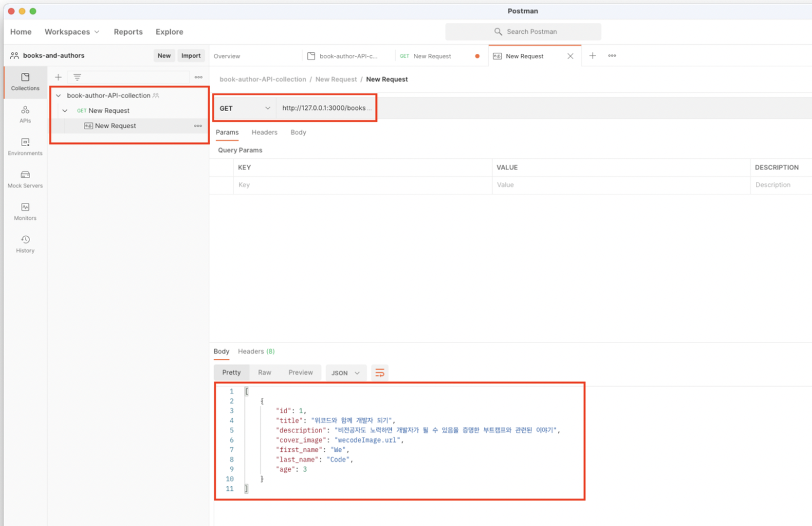Select the response Body tab
The height and width of the screenshot is (526, 812).
(x=221, y=351)
